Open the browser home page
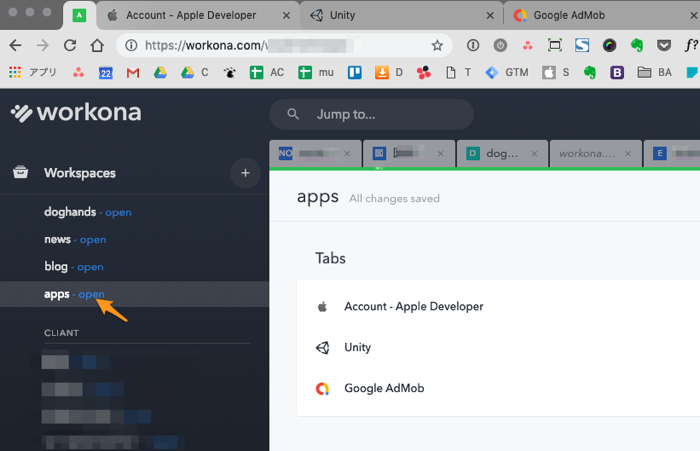The width and height of the screenshot is (700, 451). click(x=97, y=45)
